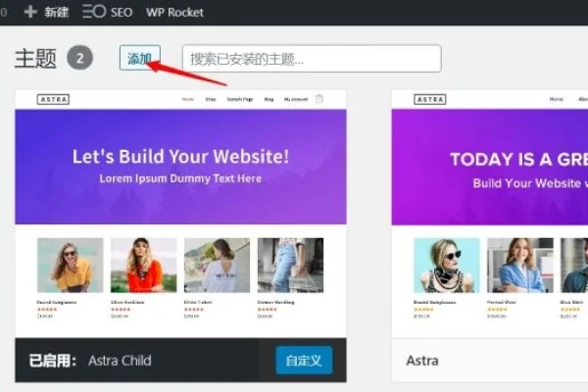This screenshot has height=392, width=588.
Task: Select My Account in preview navigation
Action: point(296,99)
